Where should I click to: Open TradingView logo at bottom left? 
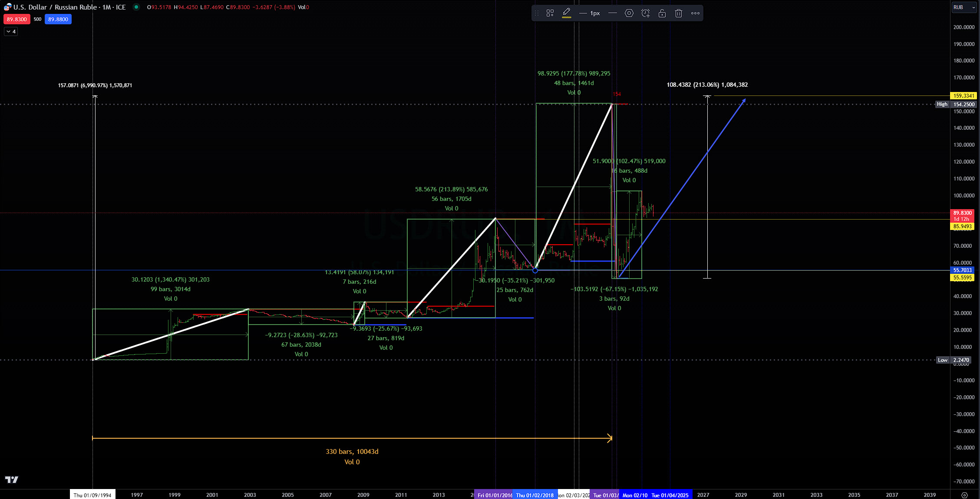12,479
